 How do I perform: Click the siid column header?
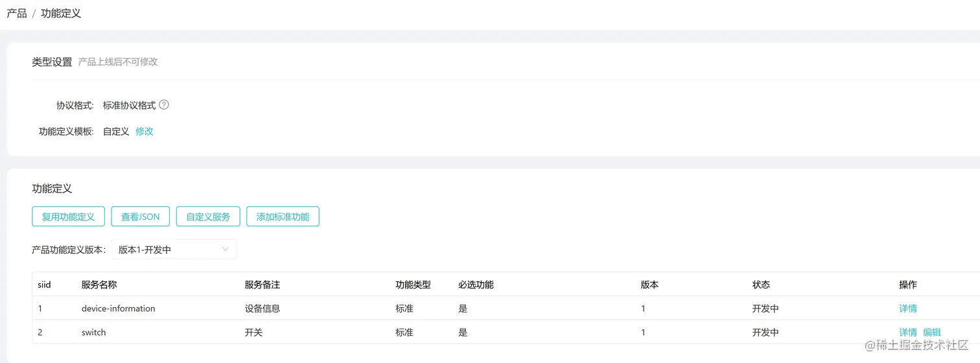[44, 285]
